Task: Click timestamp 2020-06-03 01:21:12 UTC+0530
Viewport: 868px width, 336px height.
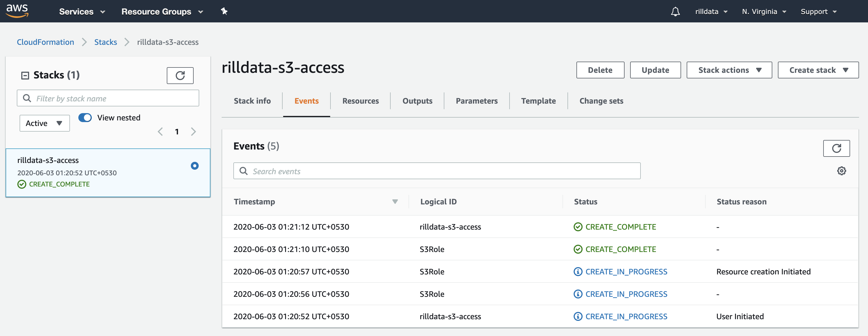Action: tap(291, 227)
